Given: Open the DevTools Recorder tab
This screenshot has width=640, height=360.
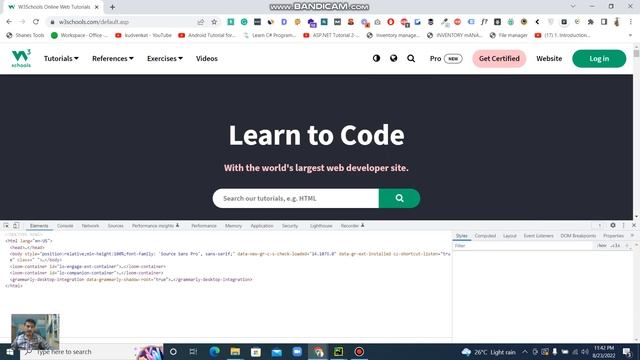Looking at the screenshot, I should click(x=352, y=226).
